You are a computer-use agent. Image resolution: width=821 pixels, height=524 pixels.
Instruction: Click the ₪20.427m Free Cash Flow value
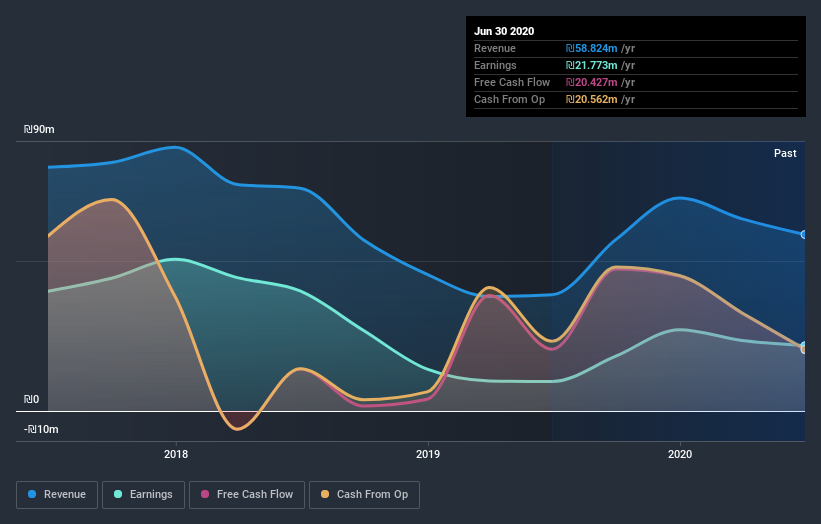[x=591, y=82]
